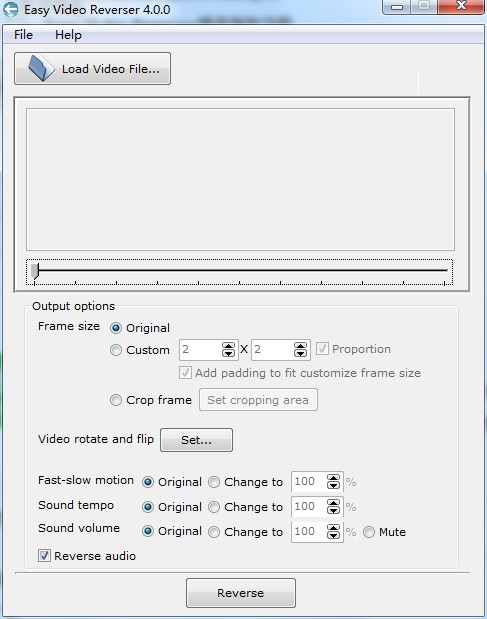This screenshot has width=487, height=619.
Task: Click the video seek slider thumb
Action: click(x=35, y=271)
